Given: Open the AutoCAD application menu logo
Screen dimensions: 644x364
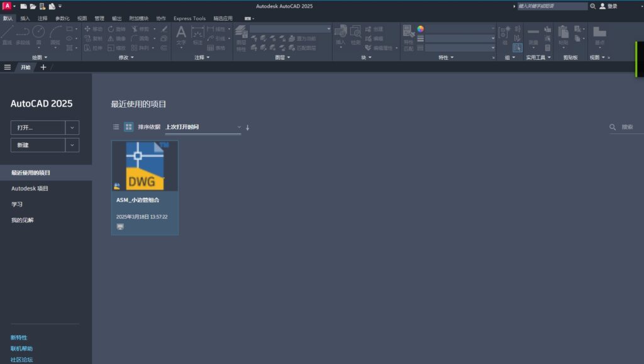Looking at the screenshot, I should click(7, 6).
